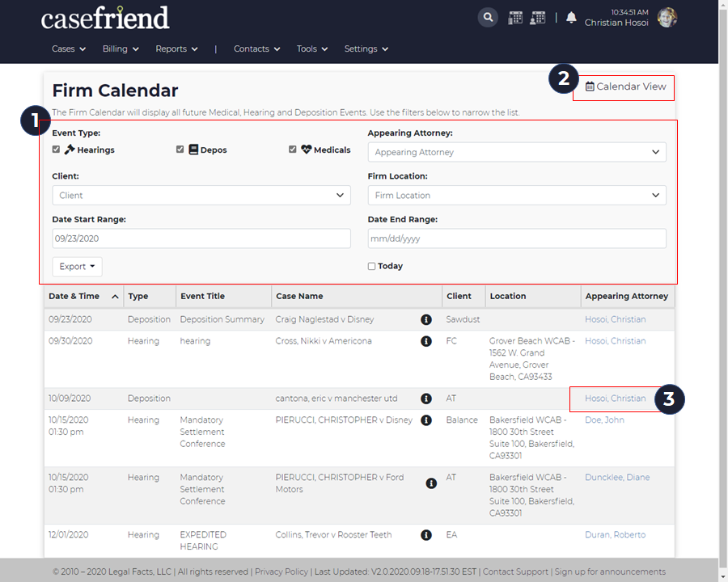Uncheck the Hearings event type checkbox
Image resolution: width=728 pixels, height=582 pixels.
pos(56,150)
